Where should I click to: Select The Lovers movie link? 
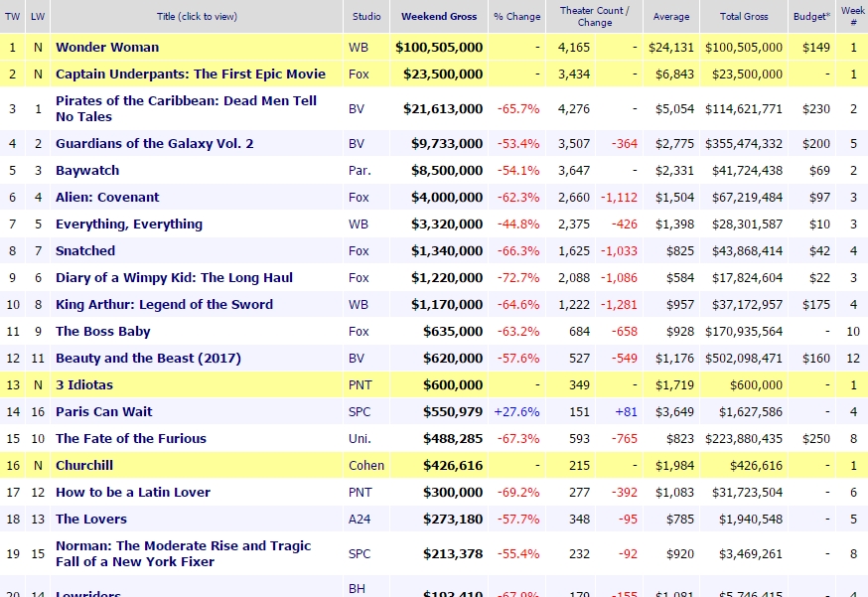click(x=91, y=519)
